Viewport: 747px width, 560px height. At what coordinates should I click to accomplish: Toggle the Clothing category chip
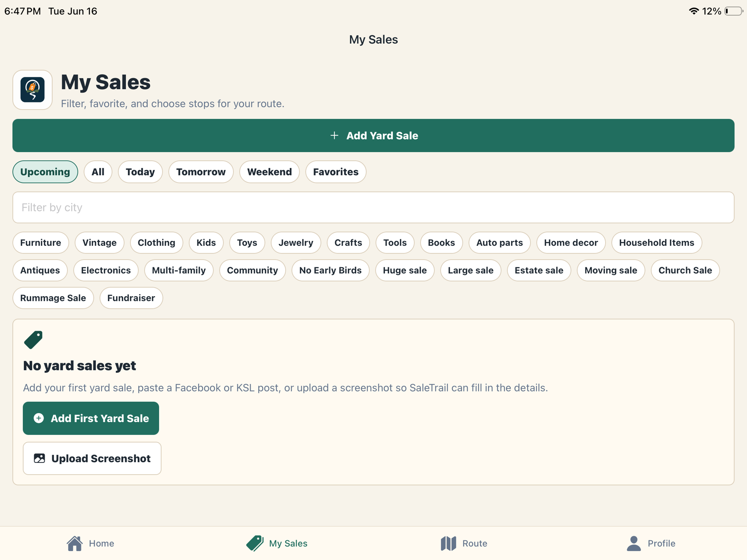click(x=156, y=243)
